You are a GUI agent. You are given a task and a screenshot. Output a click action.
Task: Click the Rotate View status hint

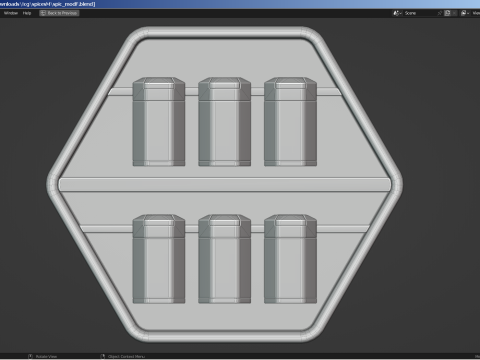pos(43,357)
